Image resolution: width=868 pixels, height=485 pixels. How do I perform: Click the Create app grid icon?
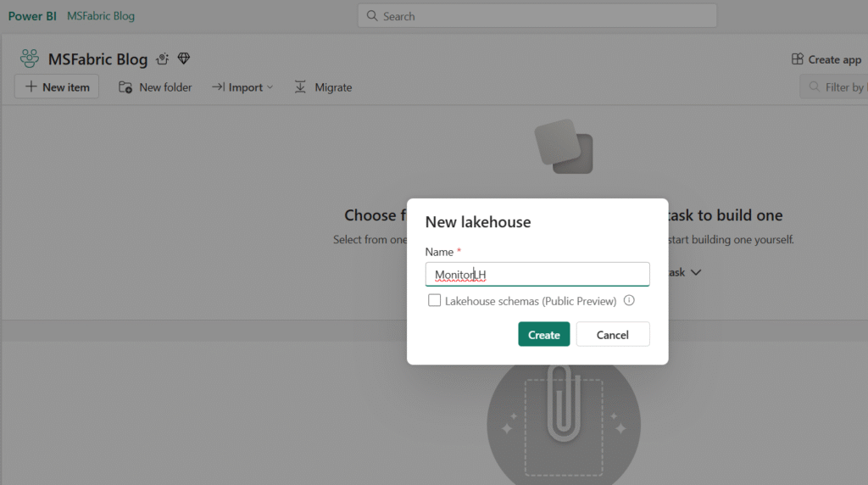(x=797, y=59)
